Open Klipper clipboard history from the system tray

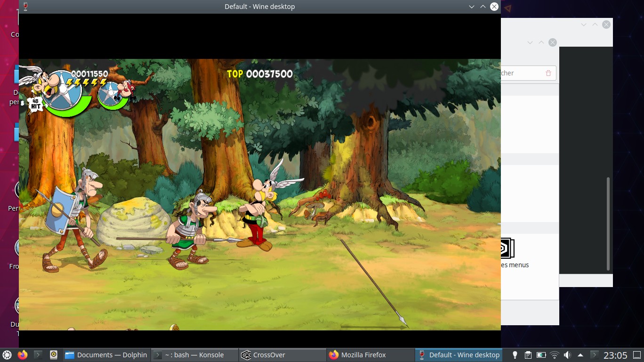click(x=528, y=355)
